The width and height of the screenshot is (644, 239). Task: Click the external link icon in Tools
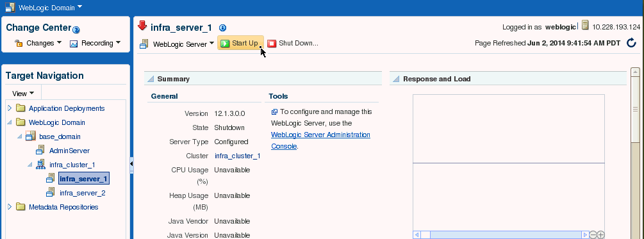(x=274, y=111)
